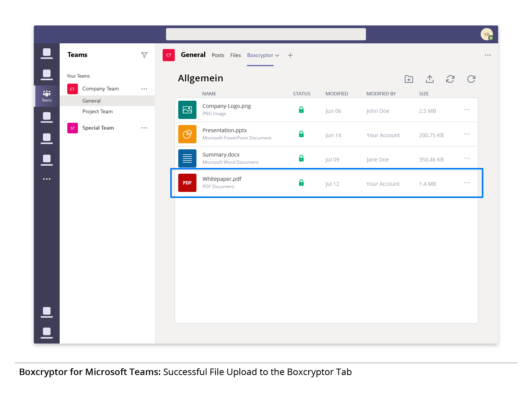Click the sync arrows icon
The width and height of the screenshot is (532, 399).
[450, 79]
